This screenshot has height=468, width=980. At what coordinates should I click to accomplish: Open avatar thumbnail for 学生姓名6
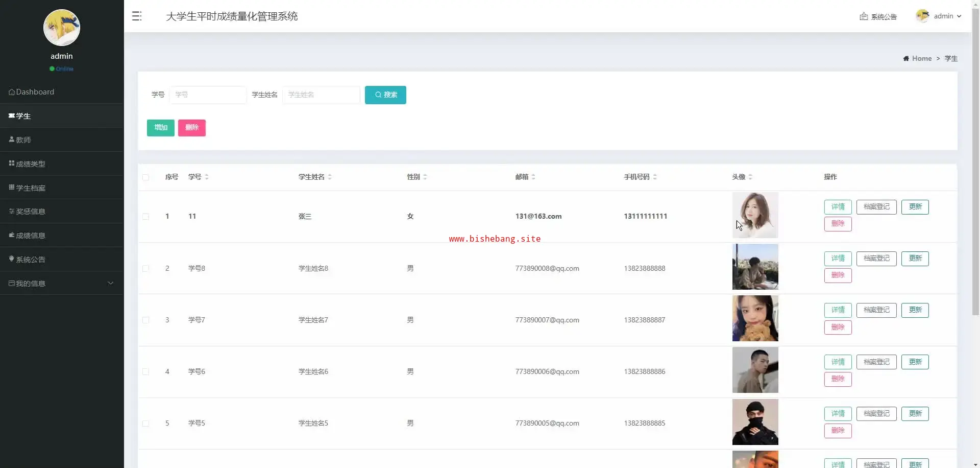(x=755, y=370)
